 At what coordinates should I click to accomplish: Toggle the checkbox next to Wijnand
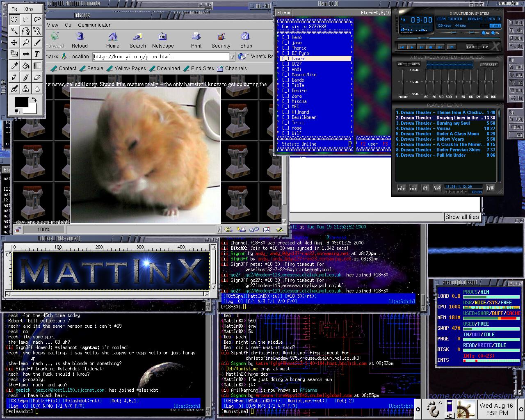pos(286,112)
